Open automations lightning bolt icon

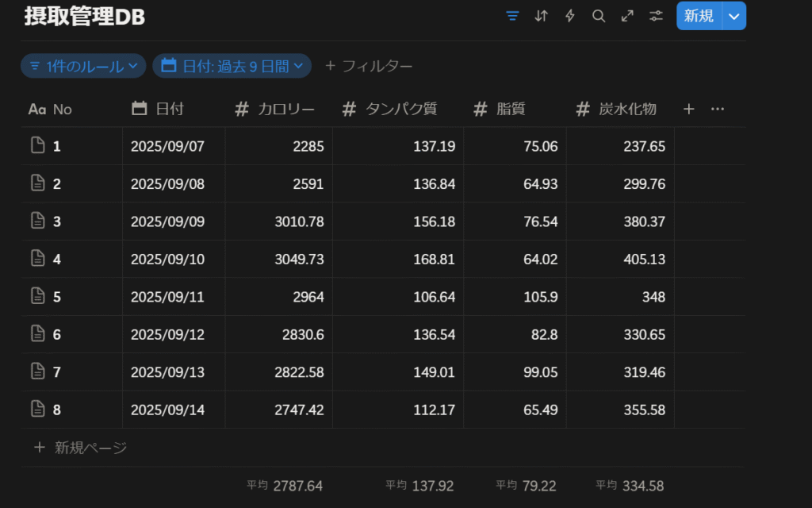pos(570,16)
